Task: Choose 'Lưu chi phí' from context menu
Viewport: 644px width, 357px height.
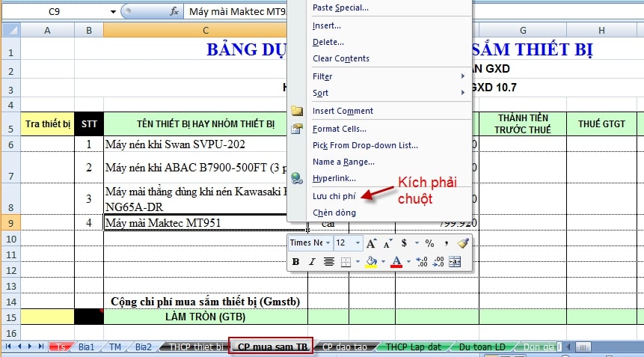Action: tap(335, 196)
